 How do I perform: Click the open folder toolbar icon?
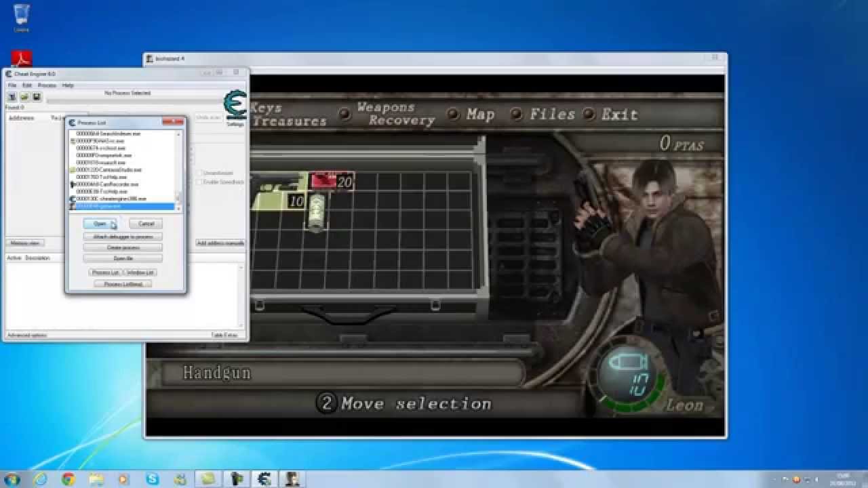(24, 97)
